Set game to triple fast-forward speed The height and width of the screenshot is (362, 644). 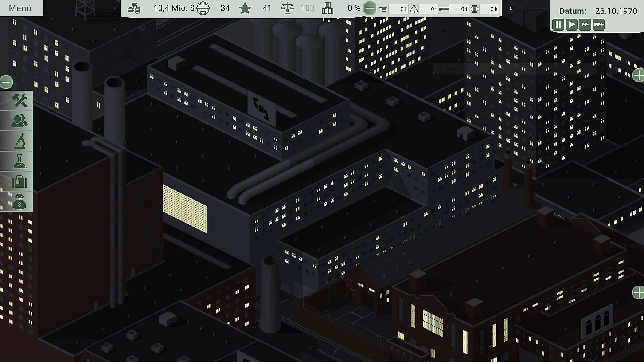(598, 24)
